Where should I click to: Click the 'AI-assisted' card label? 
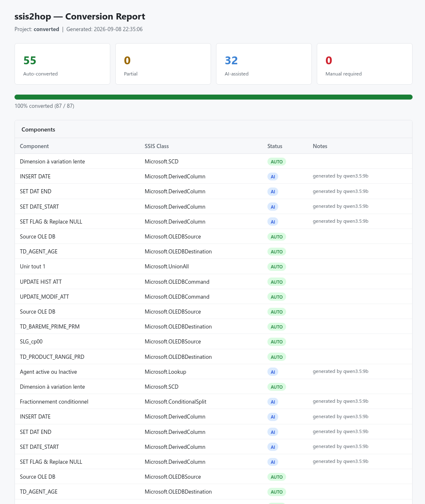click(237, 74)
